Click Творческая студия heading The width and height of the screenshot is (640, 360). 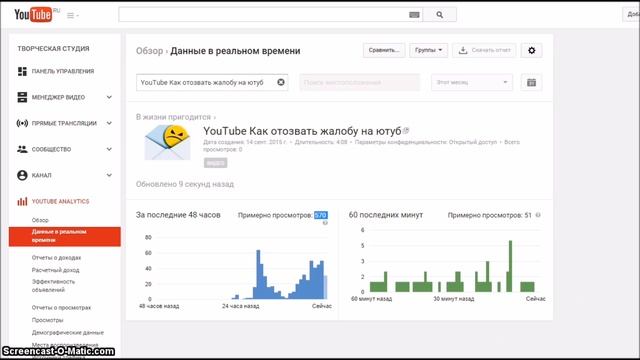(x=53, y=49)
